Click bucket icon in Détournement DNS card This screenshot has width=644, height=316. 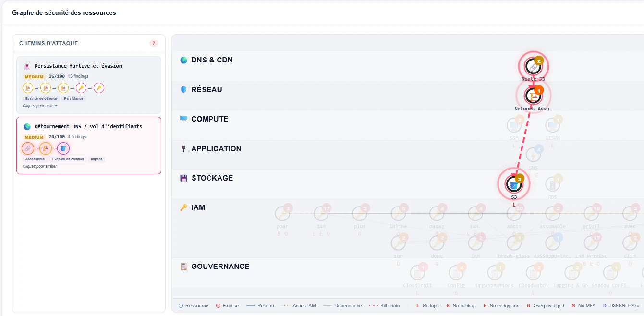click(x=63, y=148)
